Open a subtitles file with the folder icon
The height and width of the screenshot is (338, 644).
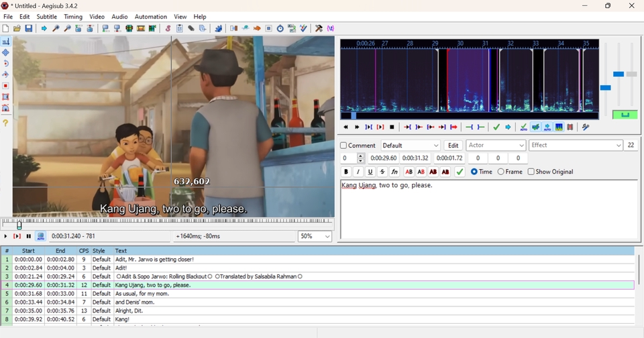(x=17, y=28)
